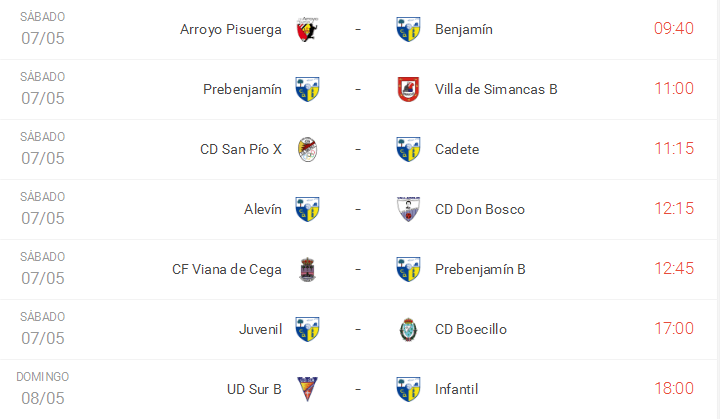Image resolution: width=720 pixels, height=419 pixels.
Task: Click the Domingo 08/05 date cell
Action: tap(43, 388)
